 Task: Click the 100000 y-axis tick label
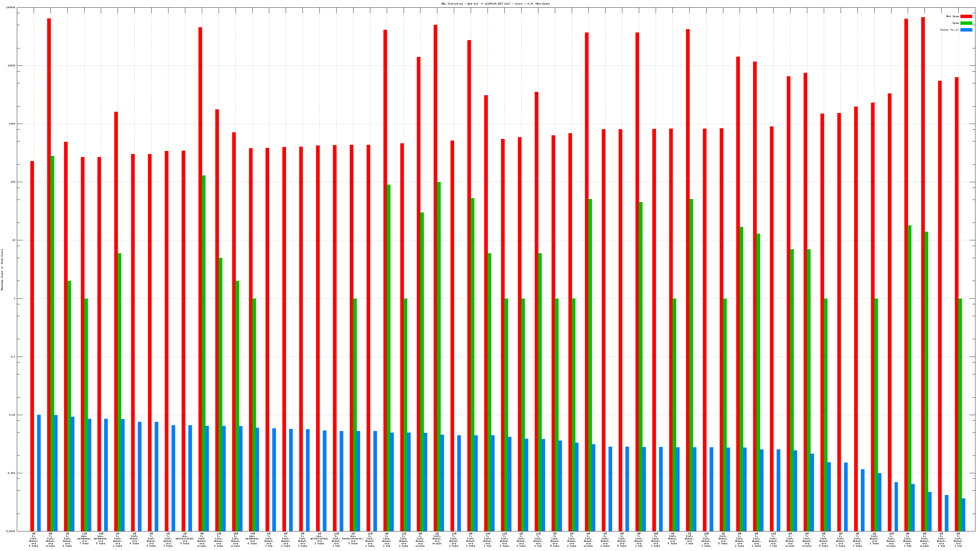[11, 8]
